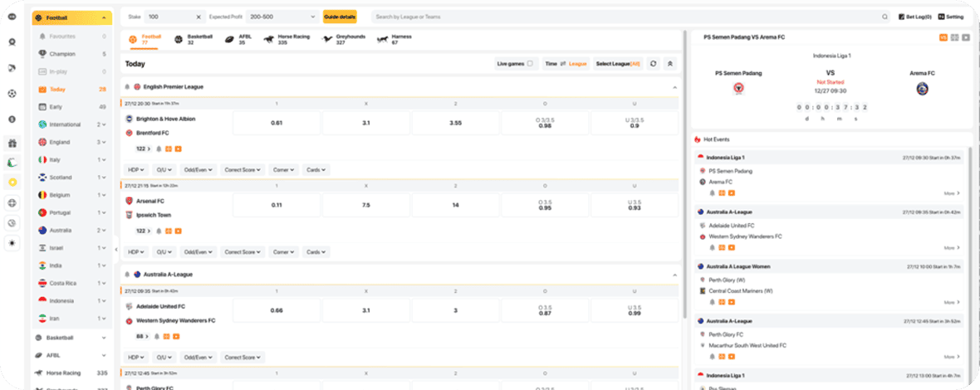Tick the Live games checkbox
The image size is (980, 390).
tap(530, 64)
